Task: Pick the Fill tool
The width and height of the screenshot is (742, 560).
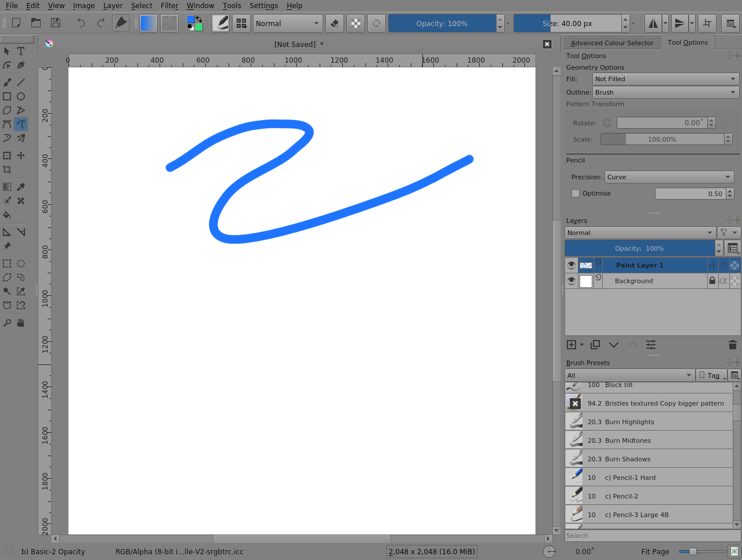Action: point(8,215)
